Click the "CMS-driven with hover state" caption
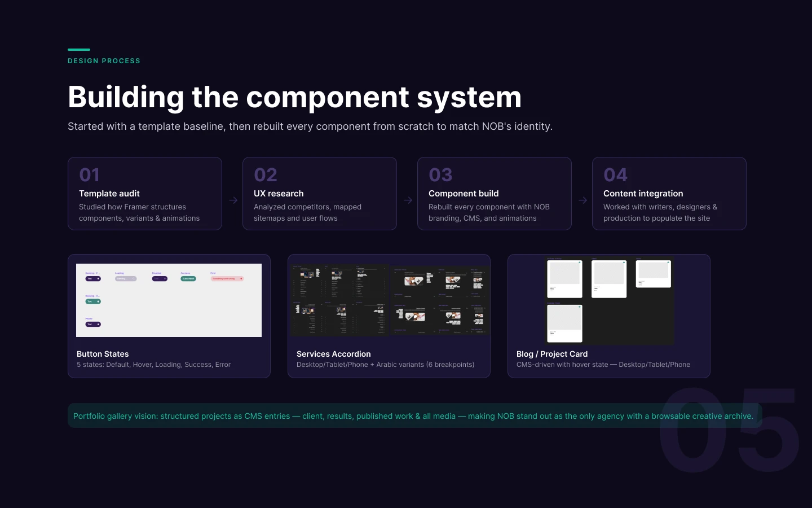 (603, 365)
